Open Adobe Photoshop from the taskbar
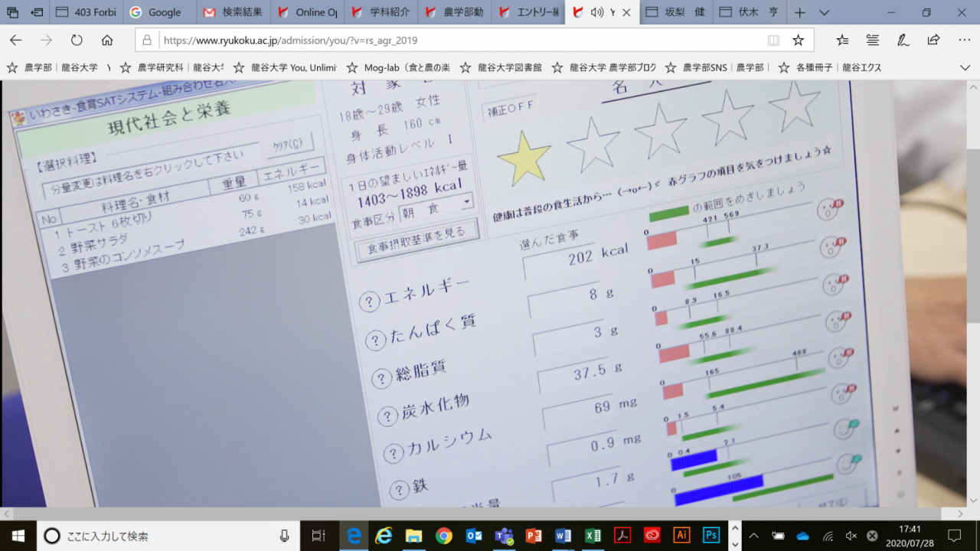Screen dimensions: 980x551 point(712,536)
